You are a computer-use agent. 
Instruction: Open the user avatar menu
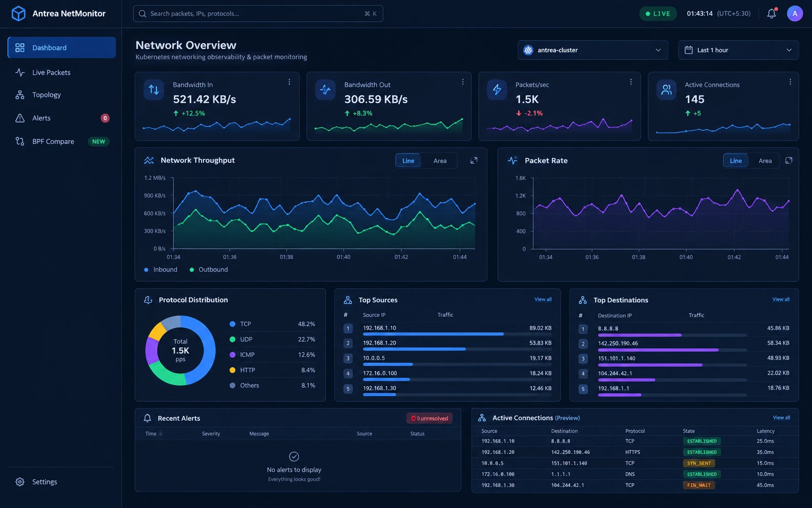click(795, 14)
